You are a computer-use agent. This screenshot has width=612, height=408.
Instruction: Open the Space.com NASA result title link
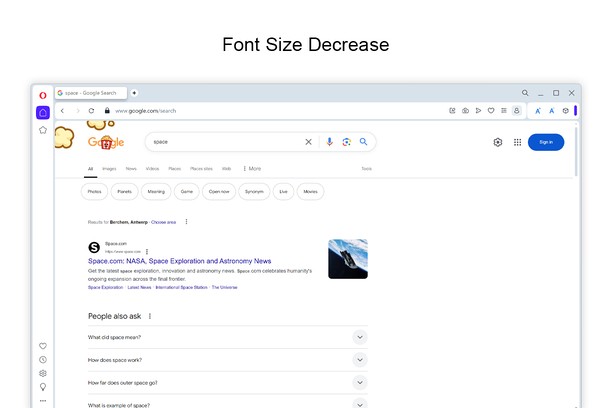coord(180,261)
